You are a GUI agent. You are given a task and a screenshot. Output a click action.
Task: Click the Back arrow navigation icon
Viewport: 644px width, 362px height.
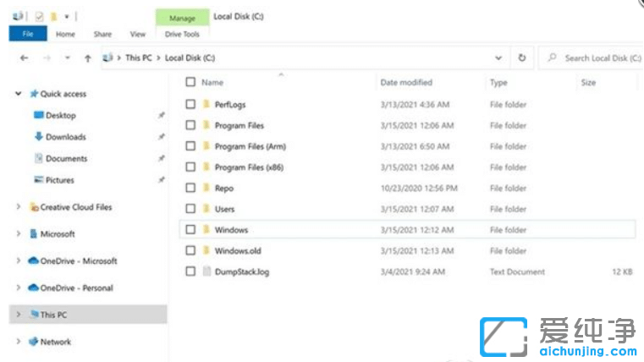coord(24,58)
